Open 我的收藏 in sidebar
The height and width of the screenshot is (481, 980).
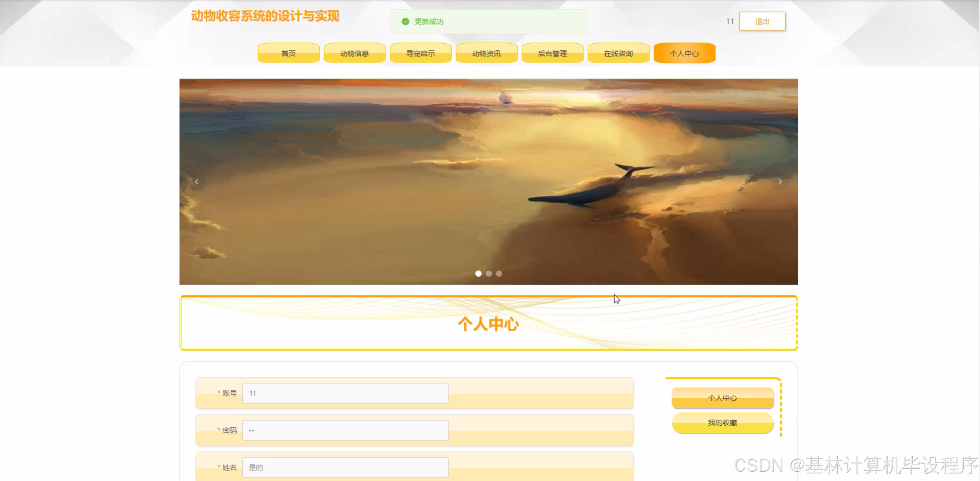(722, 423)
